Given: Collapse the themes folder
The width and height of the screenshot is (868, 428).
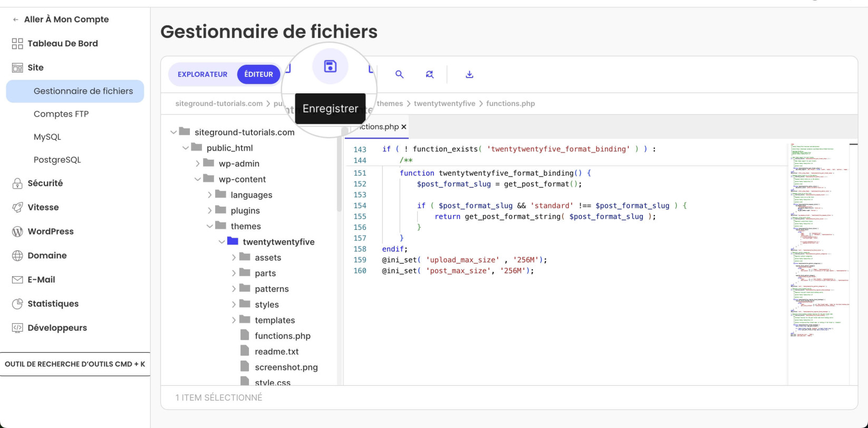Looking at the screenshot, I should 209,226.
